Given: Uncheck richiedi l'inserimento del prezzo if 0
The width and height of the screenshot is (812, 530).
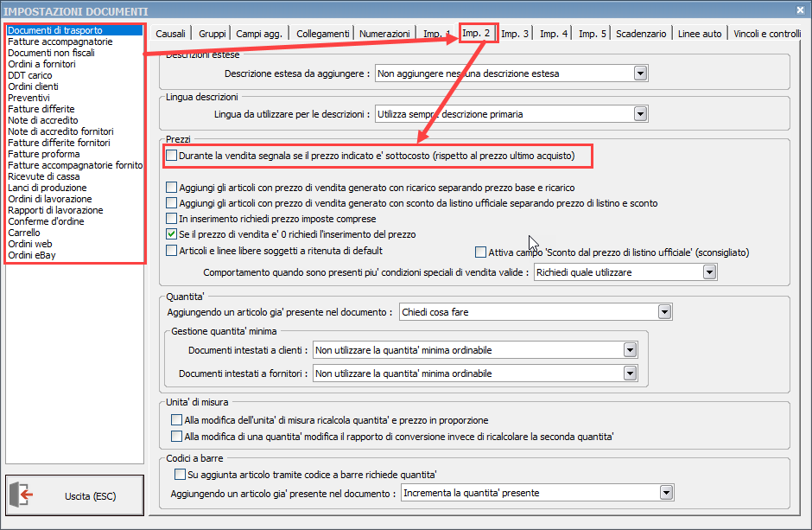Looking at the screenshot, I should (171, 234).
